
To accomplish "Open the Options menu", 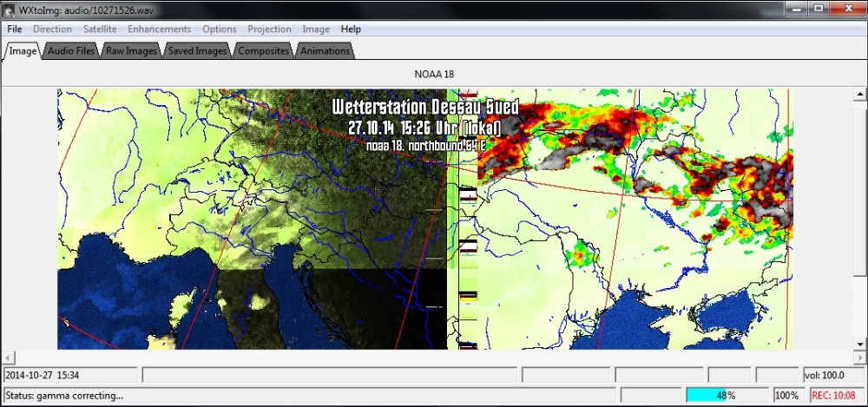I will coord(220,30).
